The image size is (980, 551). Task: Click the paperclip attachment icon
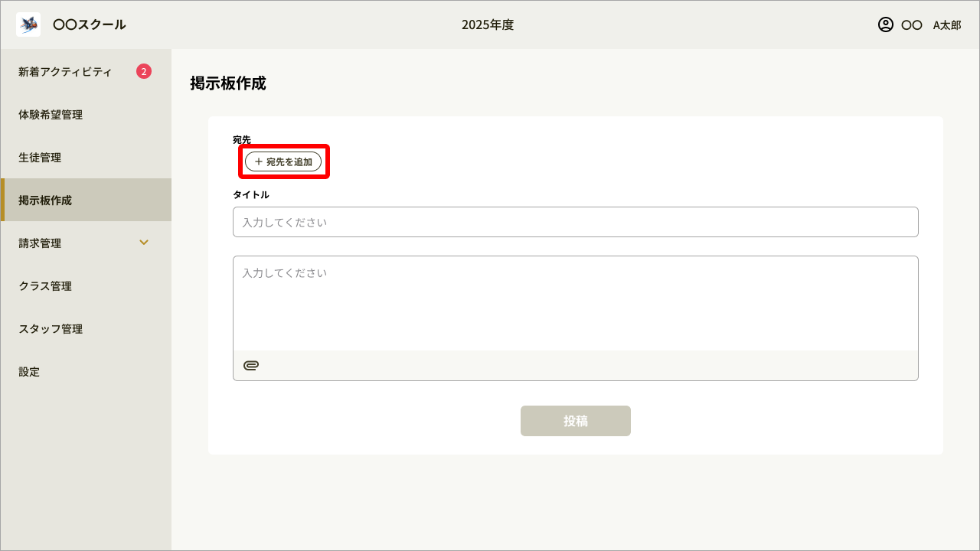pos(250,365)
